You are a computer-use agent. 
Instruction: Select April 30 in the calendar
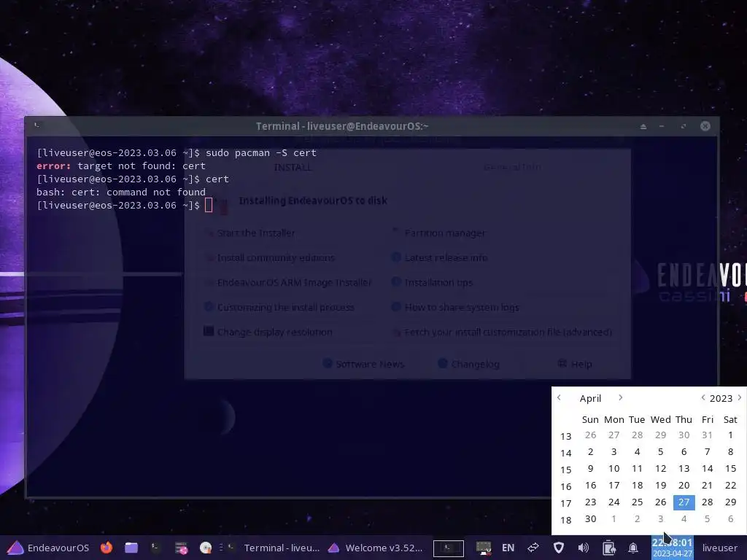pyautogui.click(x=591, y=518)
